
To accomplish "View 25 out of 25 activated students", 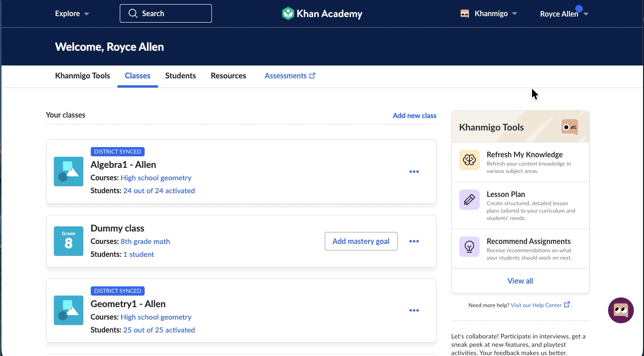I will (159, 330).
